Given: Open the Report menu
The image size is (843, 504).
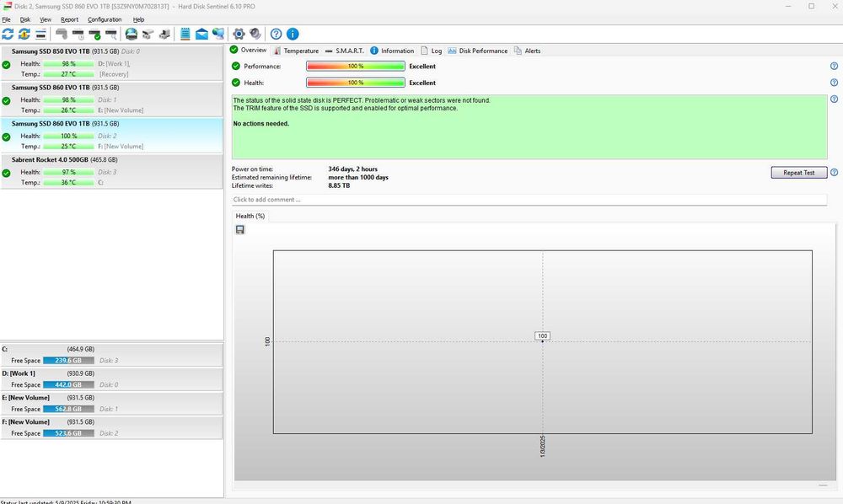Looking at the screenshot, I should (x=69, y=19).
